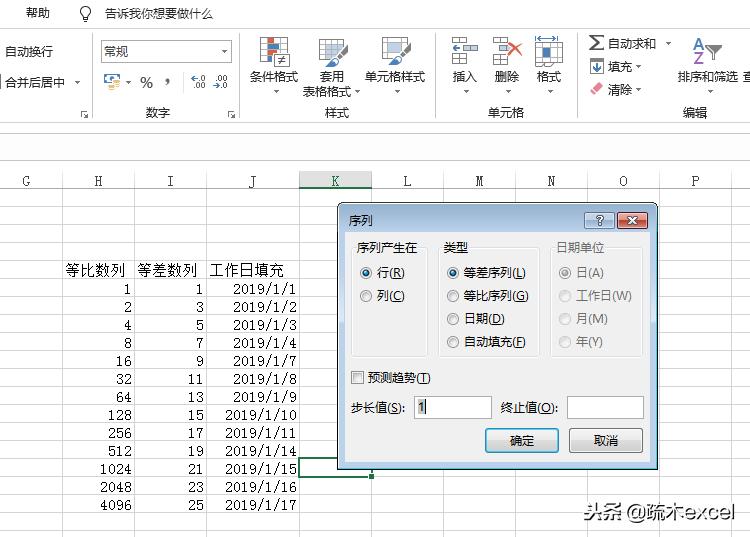This screenshot has height=537, width=750.
Task: Click the Step value (步长值) field
Action: tap(453, 407)
